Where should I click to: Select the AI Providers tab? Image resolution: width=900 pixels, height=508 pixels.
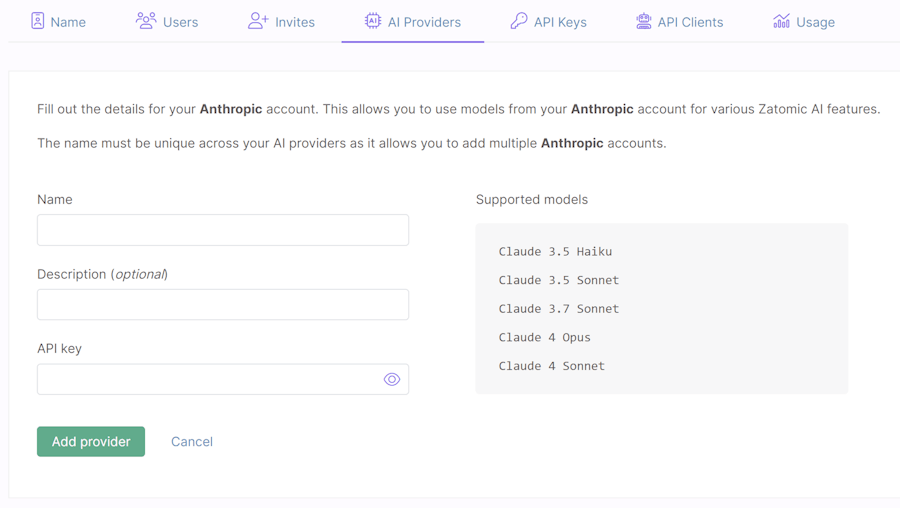413,22
